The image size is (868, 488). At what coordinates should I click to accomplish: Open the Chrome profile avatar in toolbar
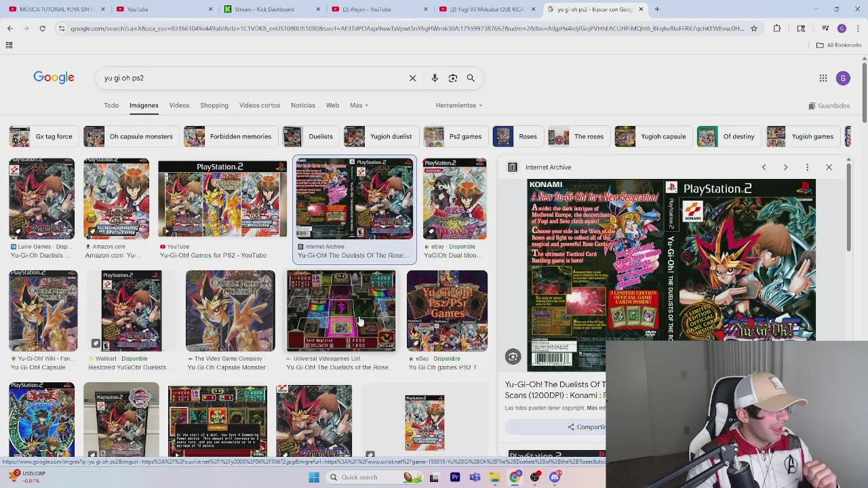point(842,28)
